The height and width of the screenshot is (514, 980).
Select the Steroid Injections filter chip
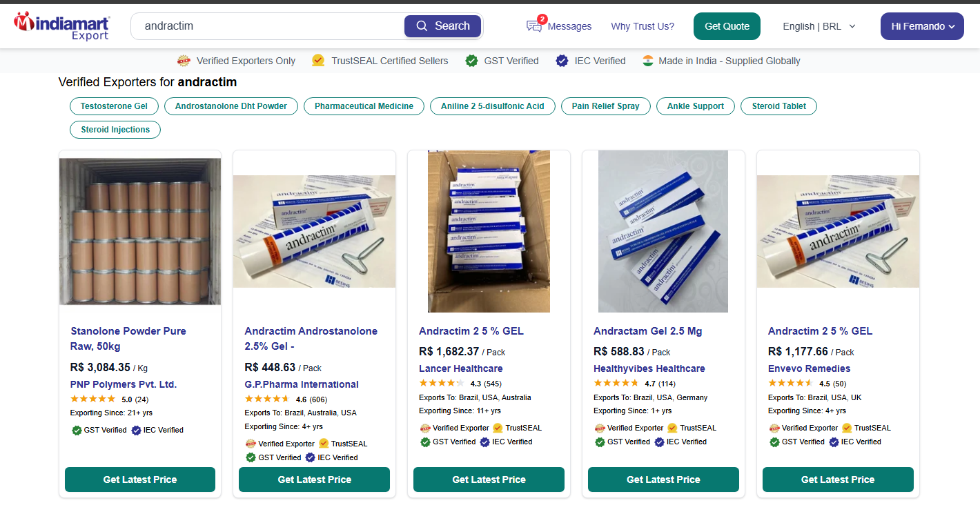tap(115, 130)
